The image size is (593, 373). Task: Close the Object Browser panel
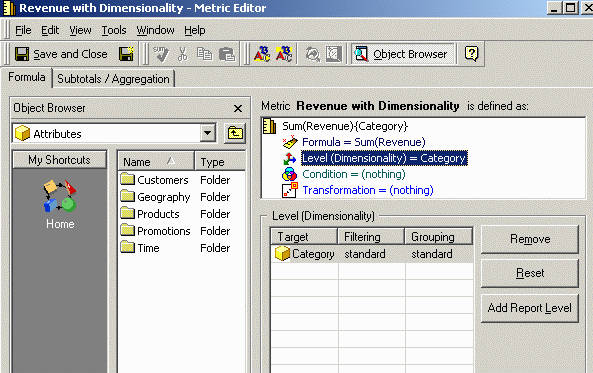[x=238, y=109]
